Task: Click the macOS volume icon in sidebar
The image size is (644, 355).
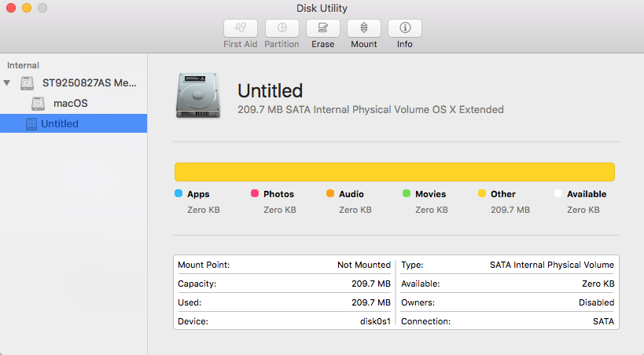Action: coord(38,104)
